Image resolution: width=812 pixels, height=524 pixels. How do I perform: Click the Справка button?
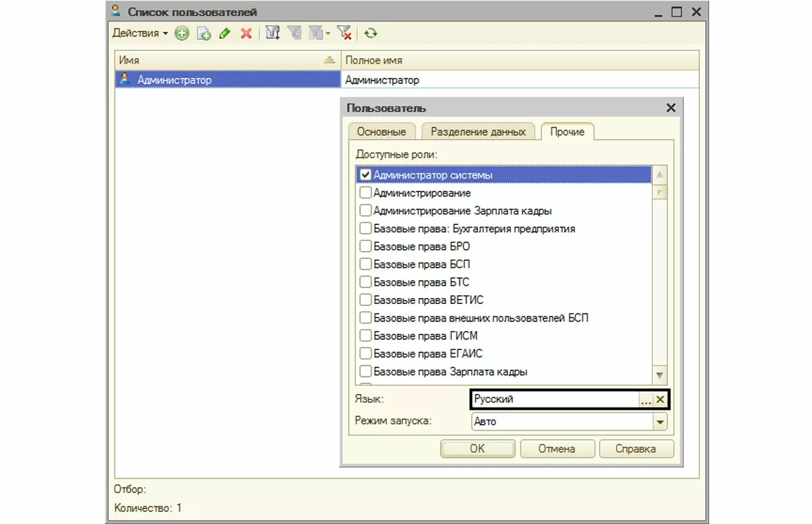click(636, 449)
